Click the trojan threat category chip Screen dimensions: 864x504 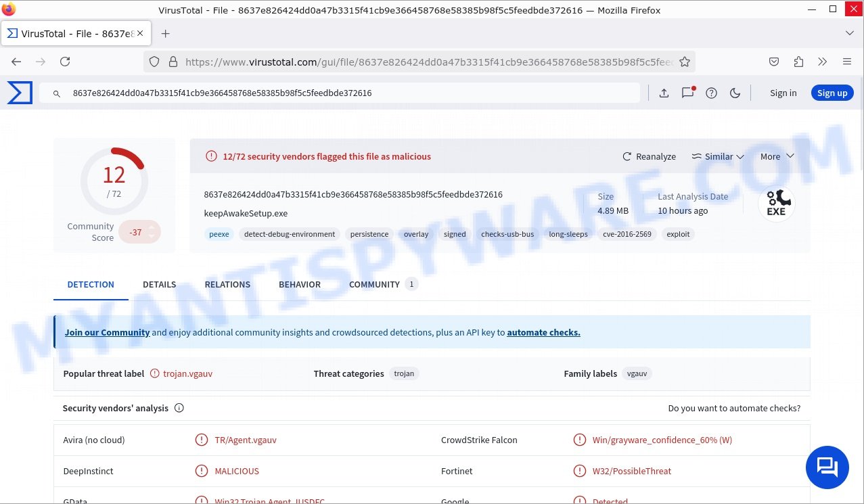404,373
